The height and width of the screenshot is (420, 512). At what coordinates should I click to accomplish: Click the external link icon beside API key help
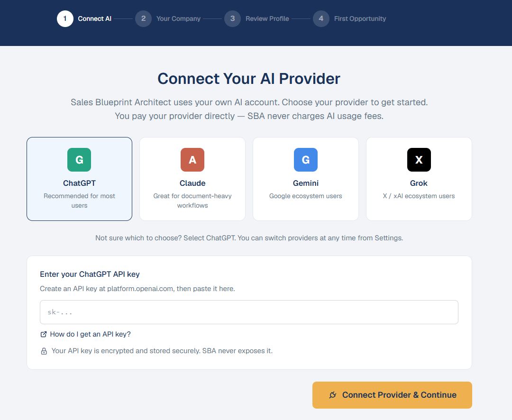(x=44, y=334)
